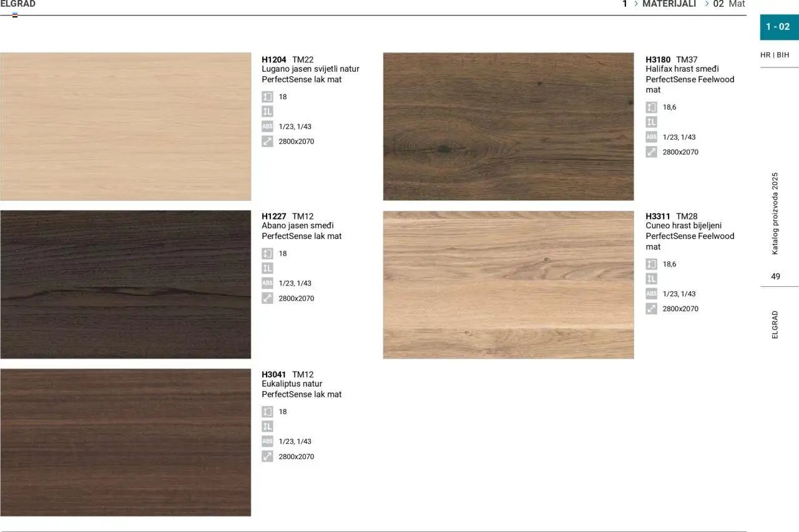Click the grain direction IL icon under H3180
The height and width of the screenshot is (532, 799).
point(651,122)
